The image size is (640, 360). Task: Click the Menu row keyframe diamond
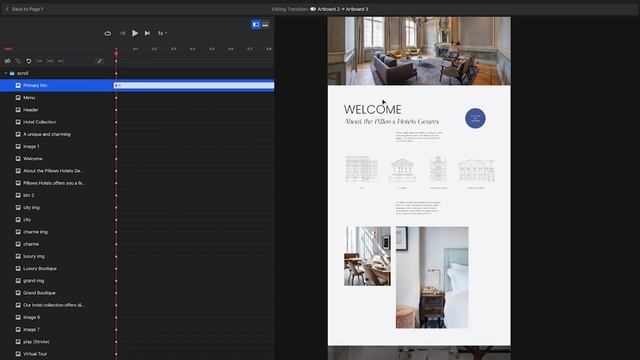(116, 98)
